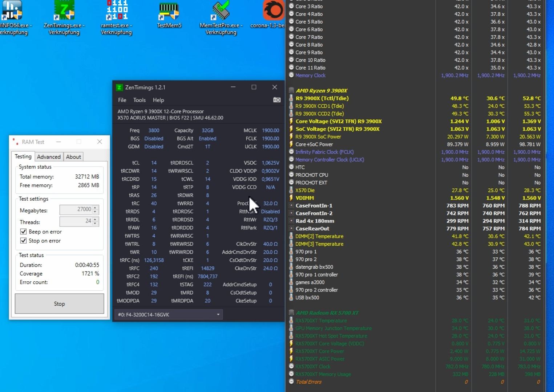The image size is (554, 392).
Task: Click the Stop button in RAM Test
Action: (59, 304)
